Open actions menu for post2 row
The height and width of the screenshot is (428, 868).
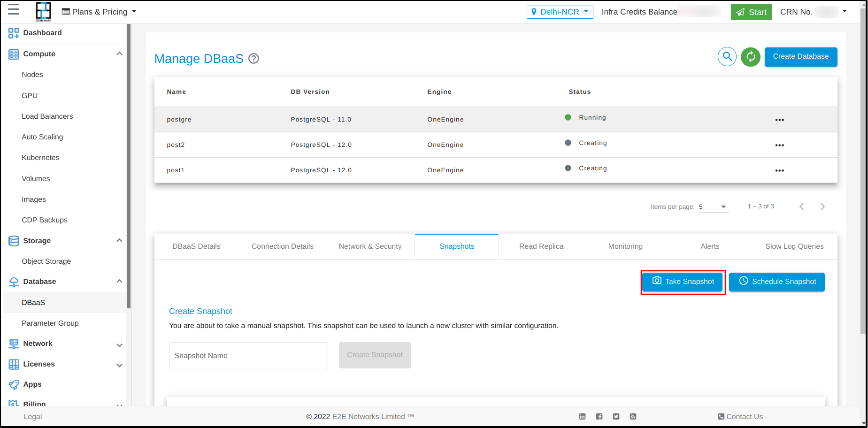tap(780, 145)
